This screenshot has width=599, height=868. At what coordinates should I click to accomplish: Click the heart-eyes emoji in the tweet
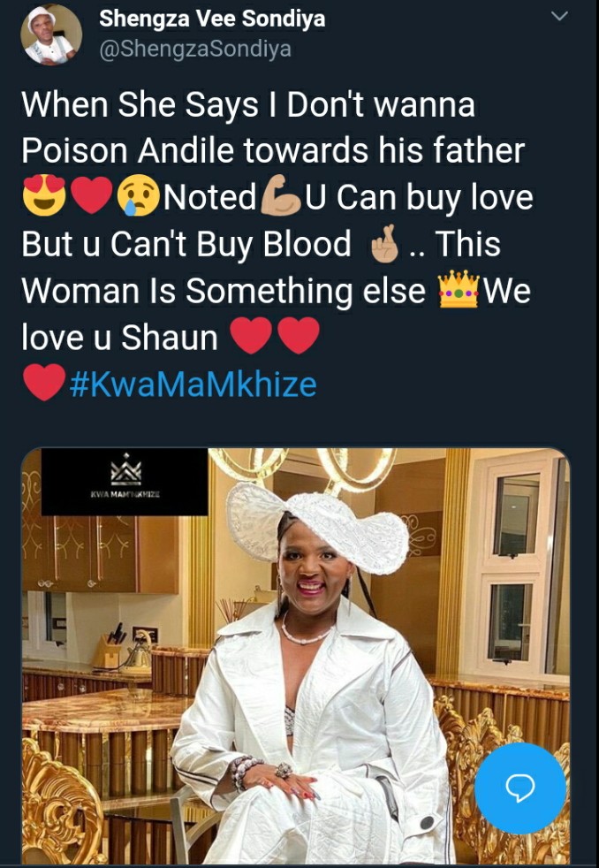point(44,198)
